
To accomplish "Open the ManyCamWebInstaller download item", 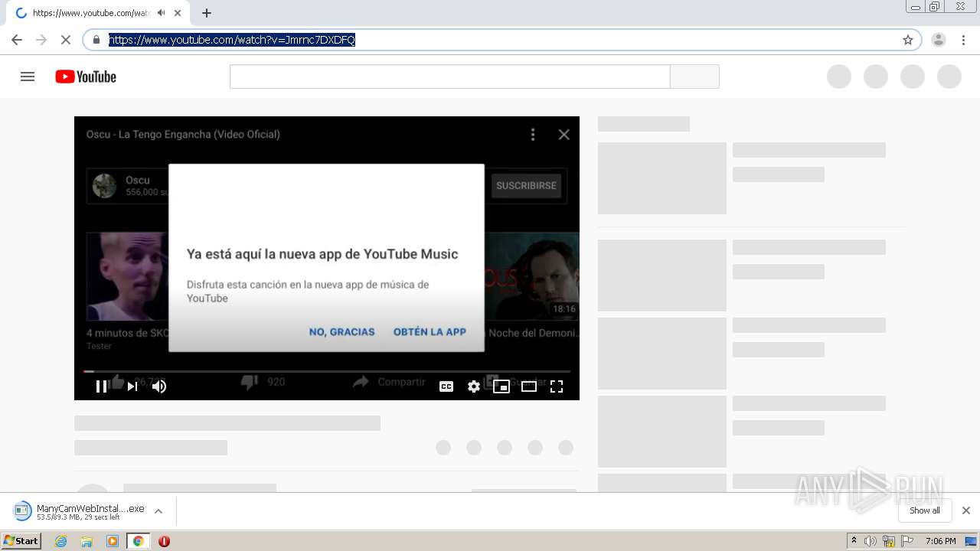I will (x=79, y=511).
